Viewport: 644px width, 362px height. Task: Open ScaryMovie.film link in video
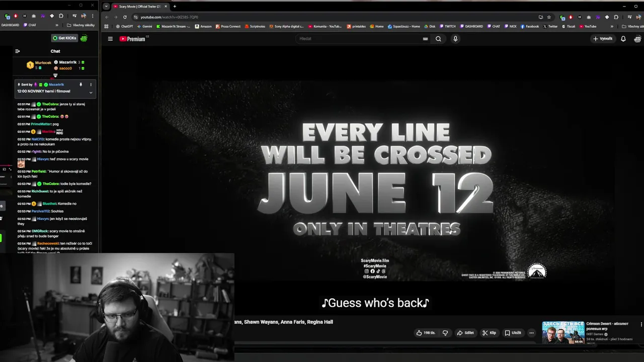click(x=375, y=260)
